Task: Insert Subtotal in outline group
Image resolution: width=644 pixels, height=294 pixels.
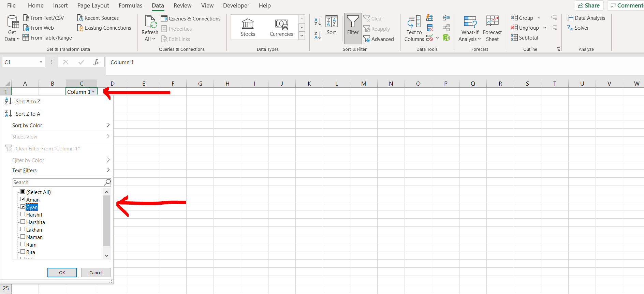Action: 525,38
